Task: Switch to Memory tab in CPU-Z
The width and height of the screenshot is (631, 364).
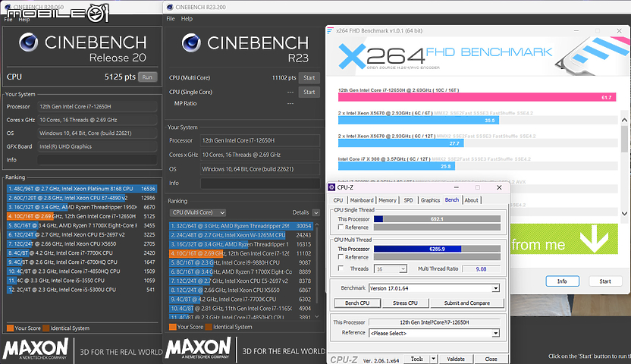Action: point(388,200)
